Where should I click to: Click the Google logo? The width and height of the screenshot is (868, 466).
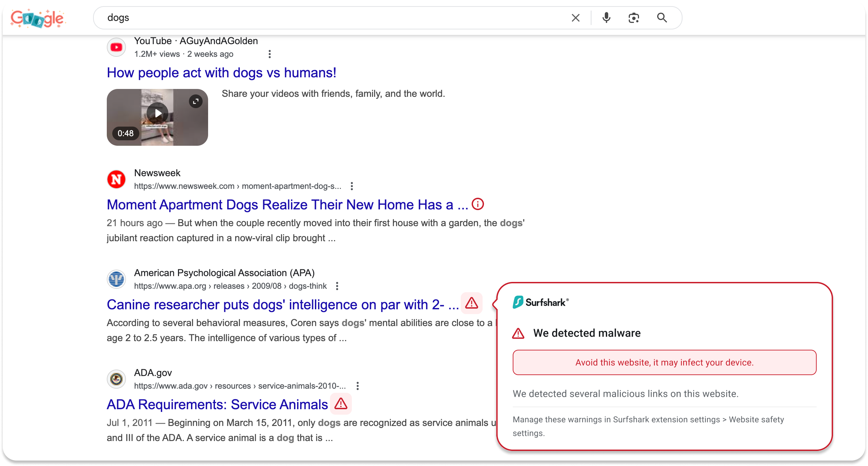[38, 18]
